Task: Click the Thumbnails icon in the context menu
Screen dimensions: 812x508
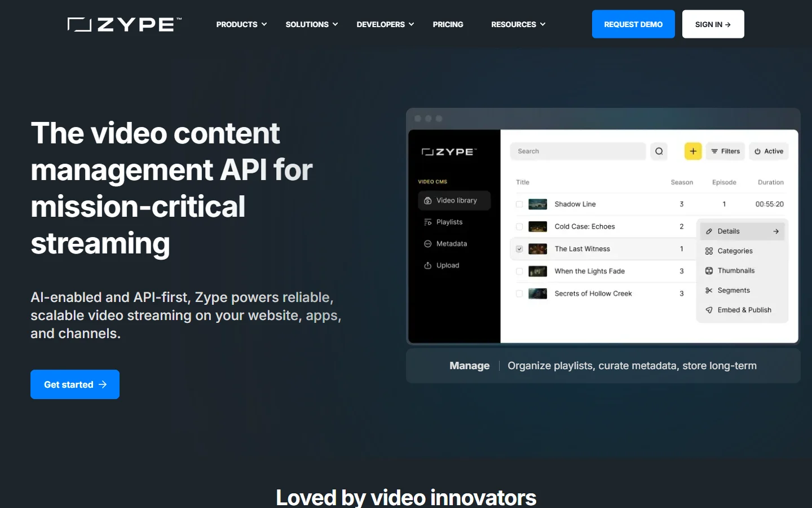Action: [709, 271]
